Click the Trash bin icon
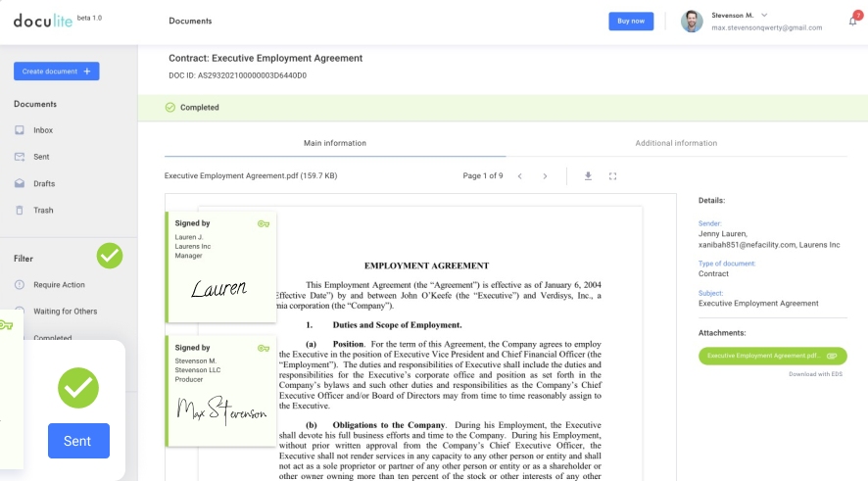 [20, 211]
